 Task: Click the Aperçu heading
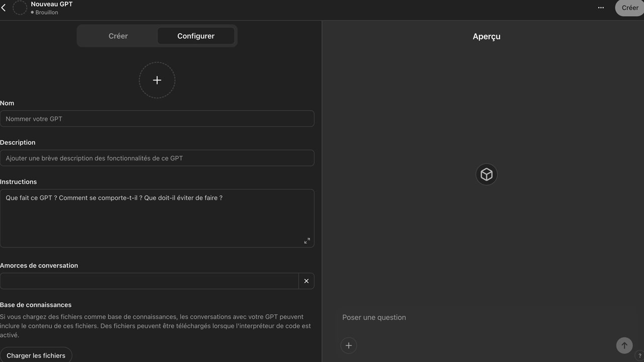click(x=487, y=36)
